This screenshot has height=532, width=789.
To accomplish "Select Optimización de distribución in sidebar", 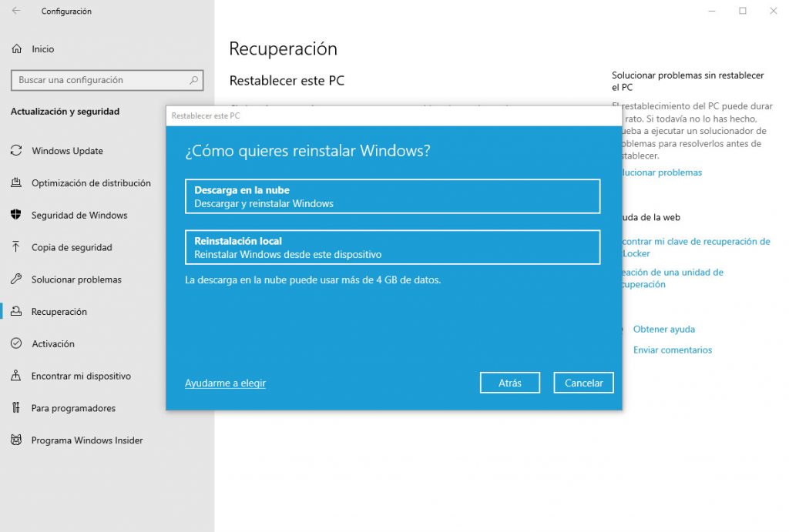I will (91, 183).
